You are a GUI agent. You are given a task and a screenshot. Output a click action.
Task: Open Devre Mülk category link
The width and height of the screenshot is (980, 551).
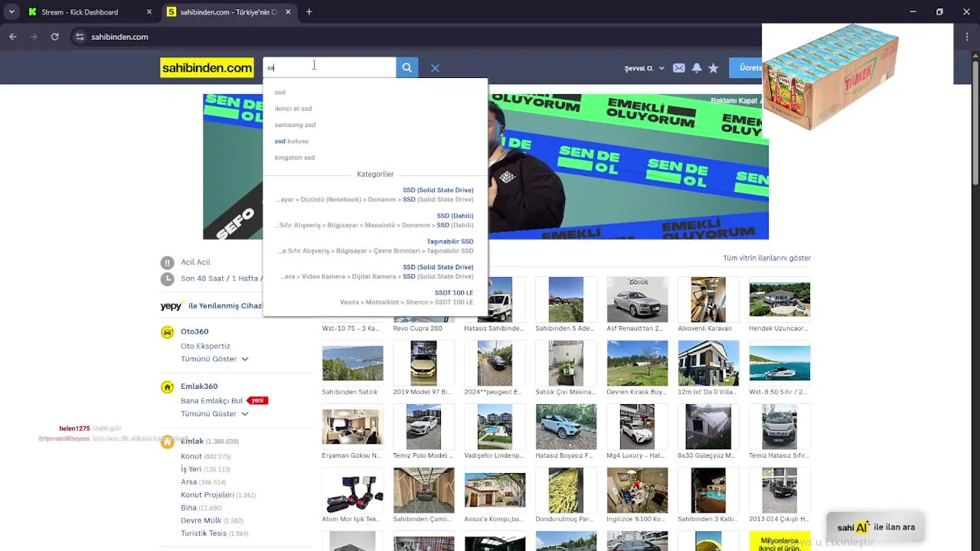click(201, 520)
